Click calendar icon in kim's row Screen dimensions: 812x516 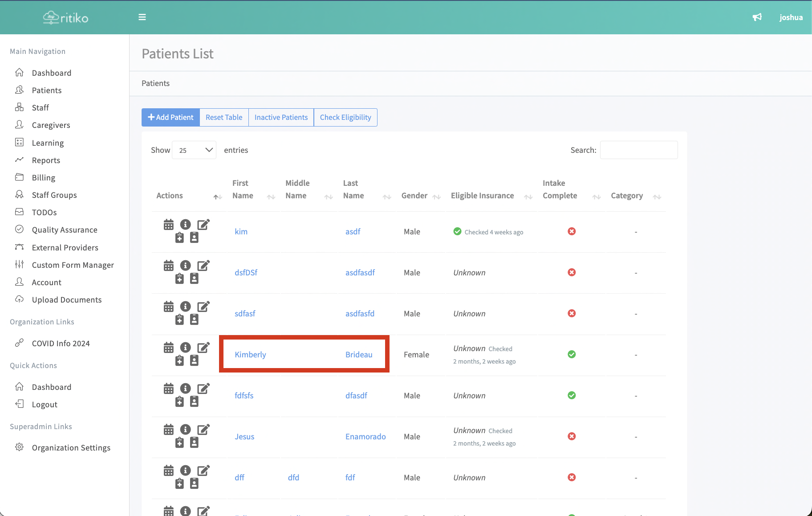pos(169,225)
